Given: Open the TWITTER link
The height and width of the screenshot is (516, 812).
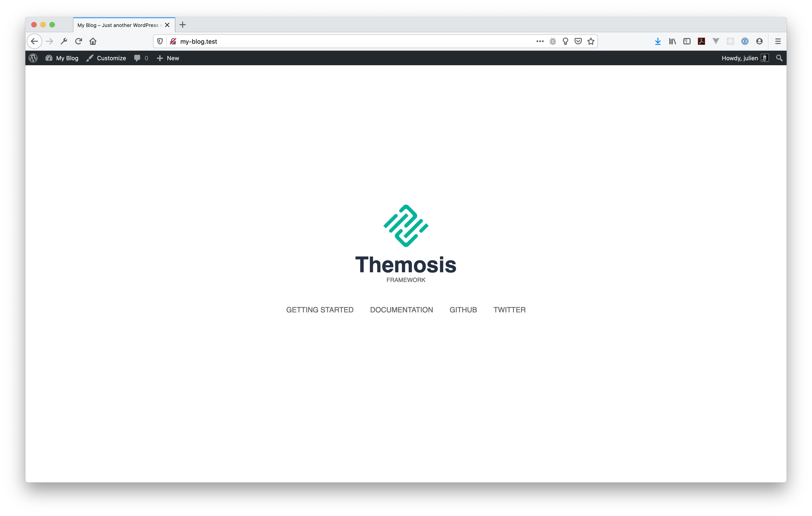Looking at the screenshot, I should click(x=510, y=309).
